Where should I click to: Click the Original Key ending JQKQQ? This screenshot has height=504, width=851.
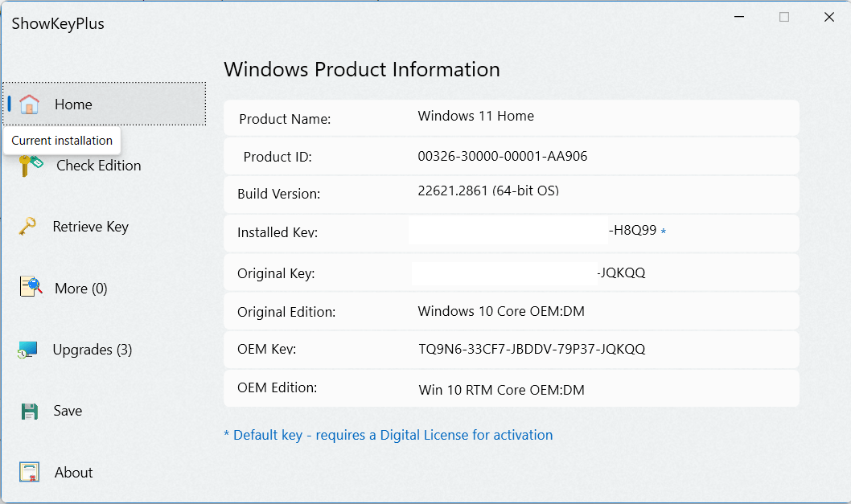pyautogui.click(x=622, y=272)
